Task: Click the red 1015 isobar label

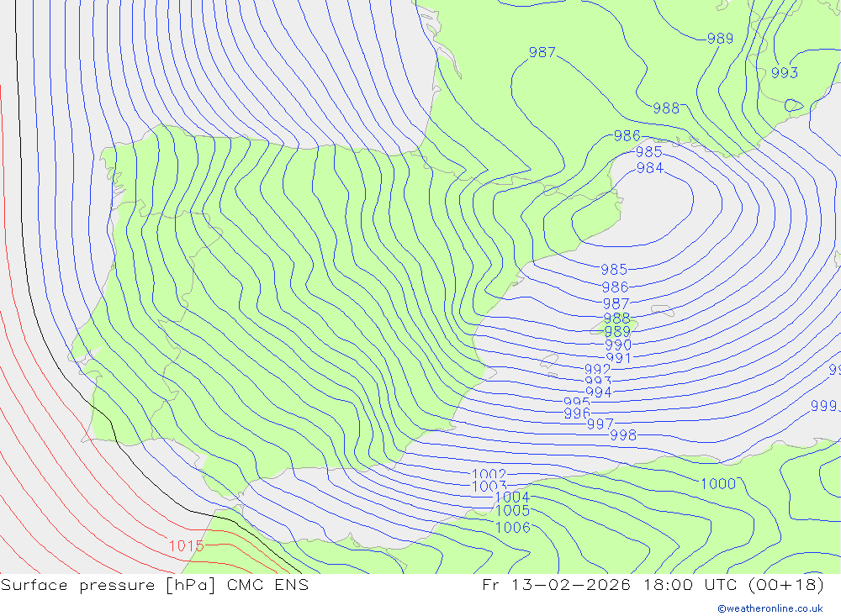Action: coord(187,545)
